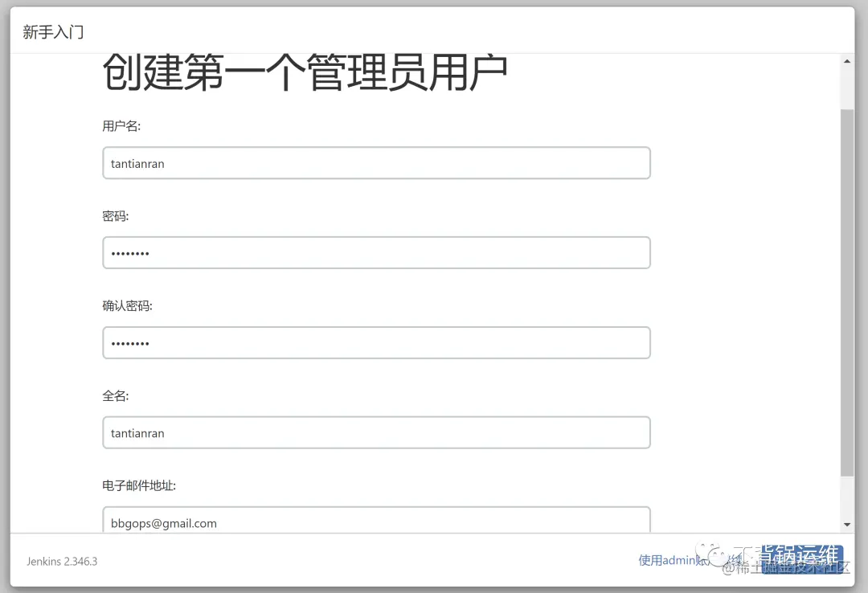Click the 确认密码 confirmation field
The width and height of the screenshot is (868, 593).
[x=376, y=342]
